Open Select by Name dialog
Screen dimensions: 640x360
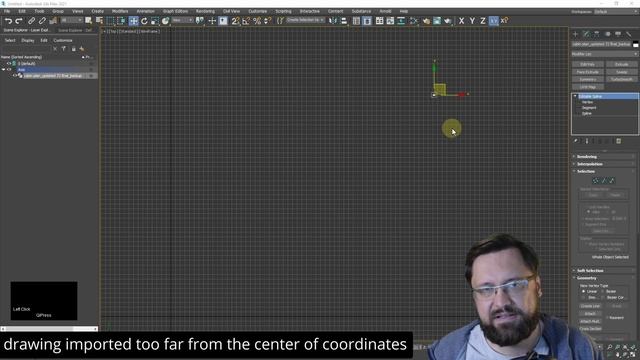tap(99, 20)
